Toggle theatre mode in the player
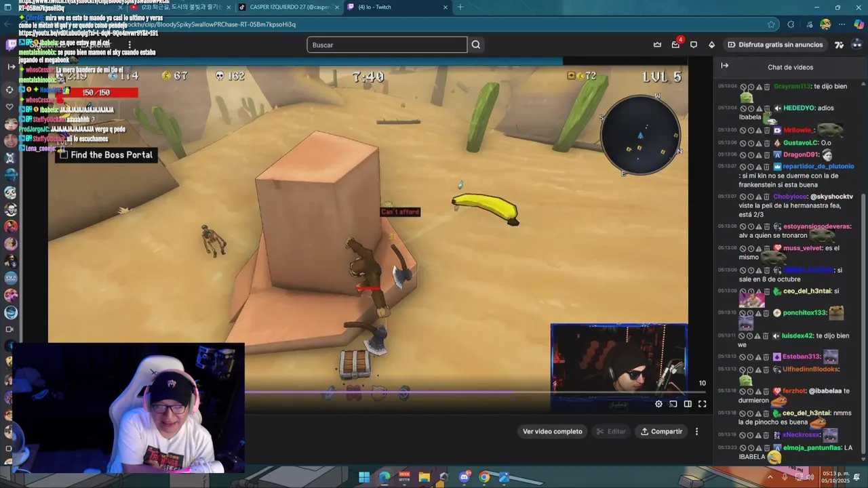The image size is (868, 488). (x=688, y=404)
